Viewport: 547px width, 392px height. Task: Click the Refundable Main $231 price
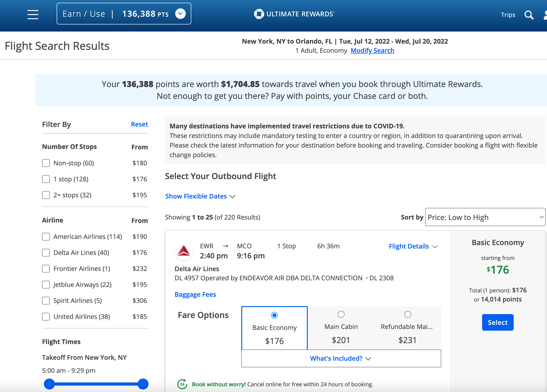[x=407, y=340]
